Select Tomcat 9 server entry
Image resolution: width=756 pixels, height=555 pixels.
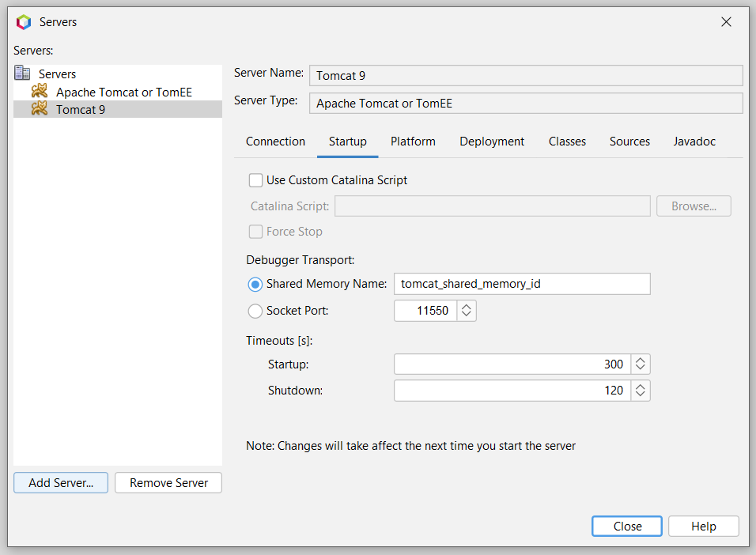(x=118, y=109)
